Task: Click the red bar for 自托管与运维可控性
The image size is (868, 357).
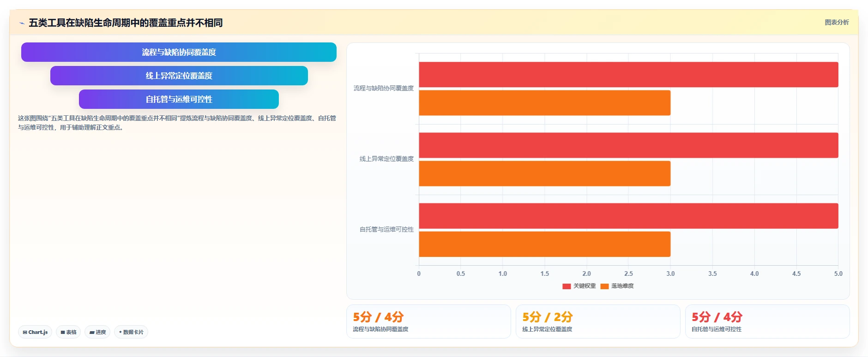Action: pos(628,216)
